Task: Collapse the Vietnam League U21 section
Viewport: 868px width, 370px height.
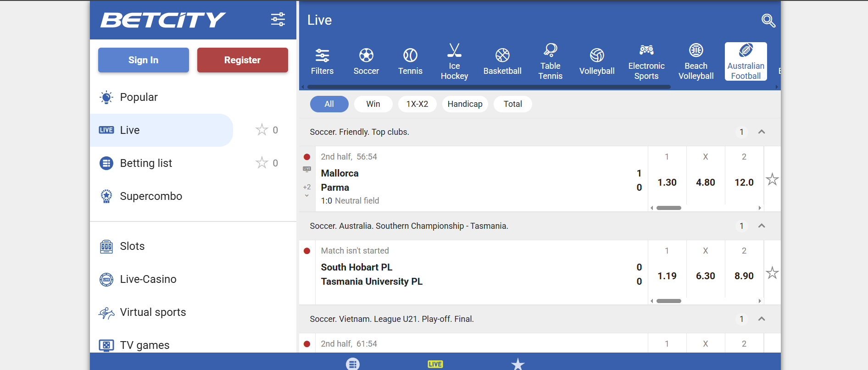Action: [762, 319]
